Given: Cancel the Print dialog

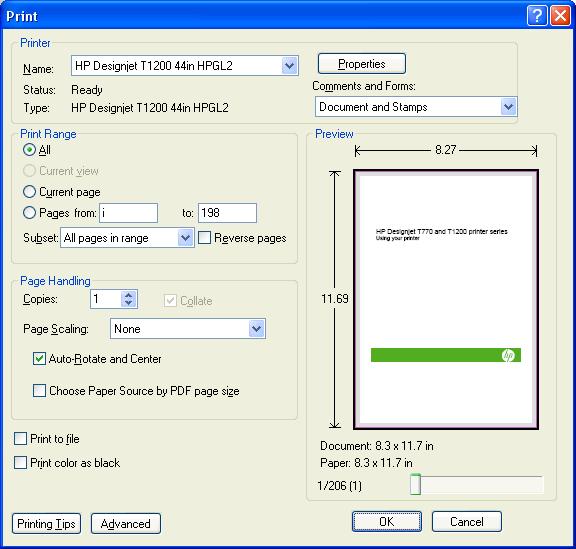Looking at the screenshot, I should pyautogui.click(x=467, y=521).
